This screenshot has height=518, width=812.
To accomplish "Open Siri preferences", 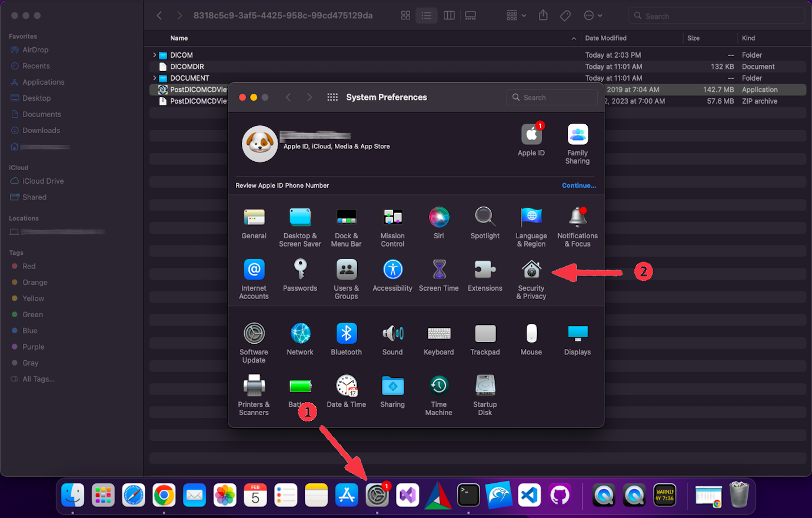I will click(x=438, y=217).
